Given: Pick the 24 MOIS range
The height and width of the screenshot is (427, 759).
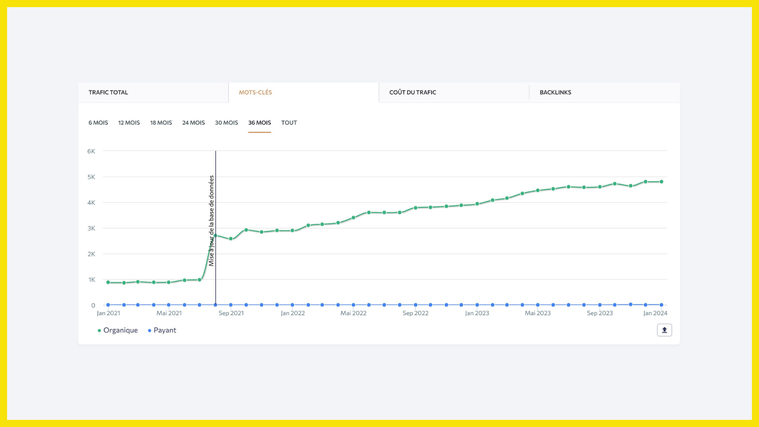Looking at the screenshot, I should (193, 123).
